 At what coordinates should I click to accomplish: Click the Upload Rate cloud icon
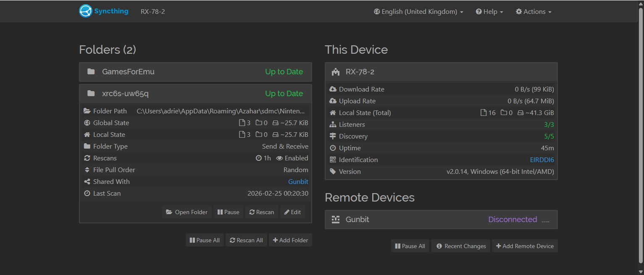point(333,101)
